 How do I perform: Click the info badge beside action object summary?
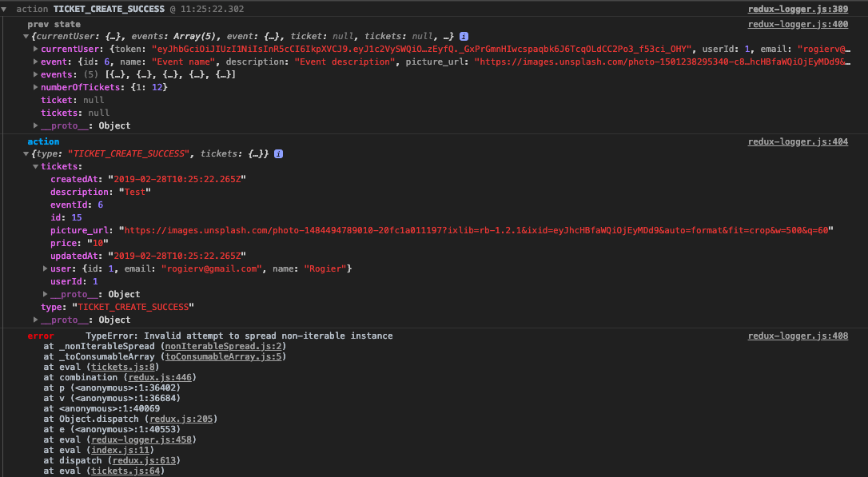click(278, 153)
